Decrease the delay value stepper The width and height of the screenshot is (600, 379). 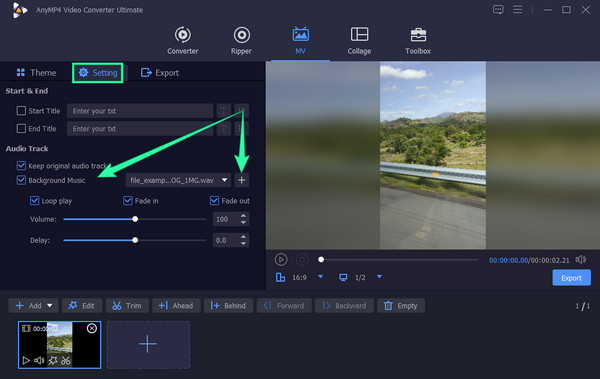pos(243,243)
